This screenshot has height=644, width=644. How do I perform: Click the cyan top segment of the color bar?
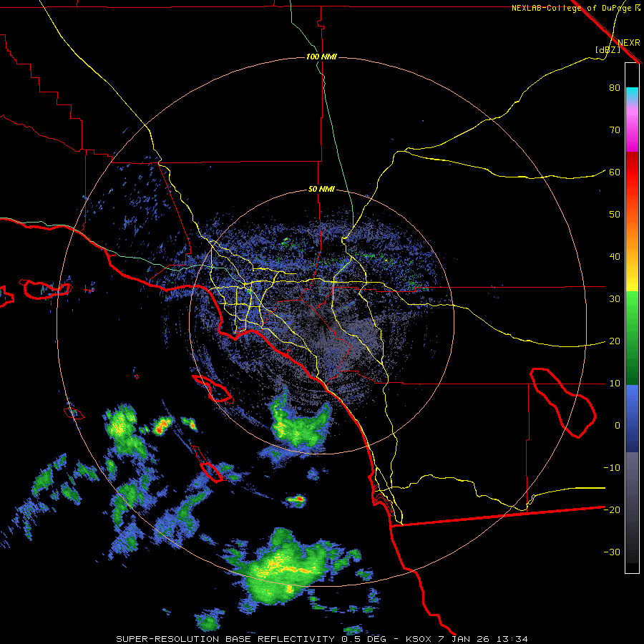pos(632,94)
